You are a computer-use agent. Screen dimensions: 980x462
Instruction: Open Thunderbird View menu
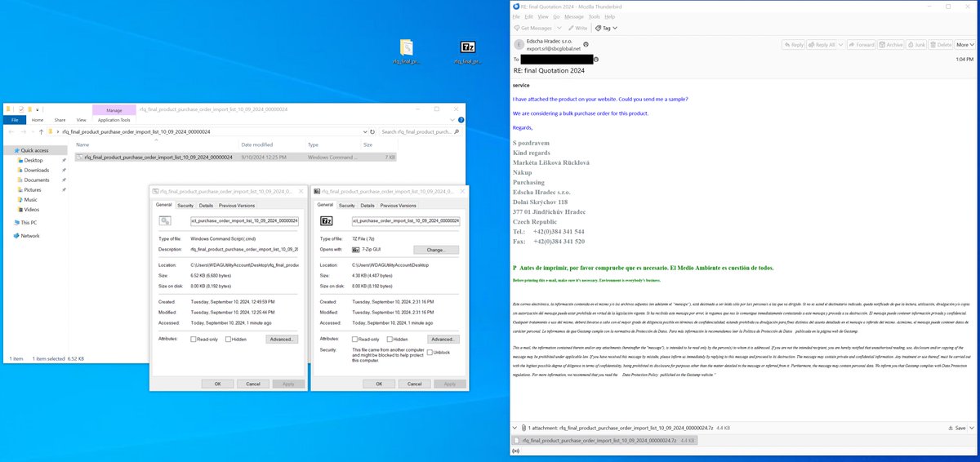tap(544, 16)
